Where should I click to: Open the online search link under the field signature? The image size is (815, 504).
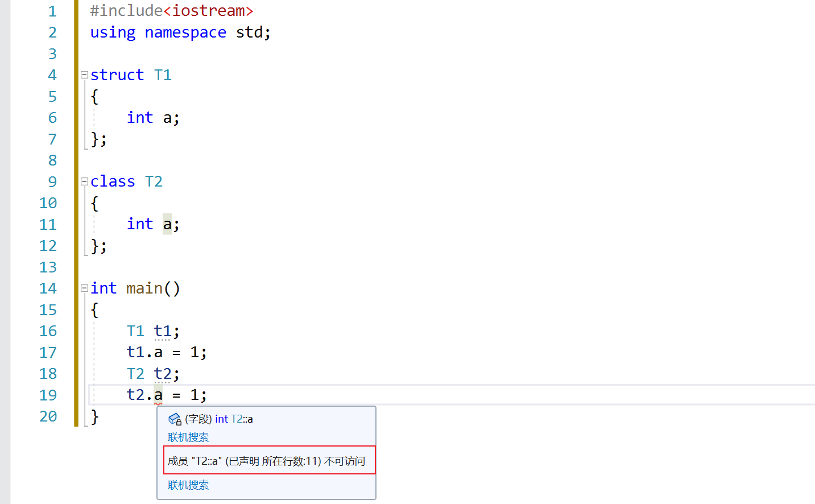click(x=188, y=437)
